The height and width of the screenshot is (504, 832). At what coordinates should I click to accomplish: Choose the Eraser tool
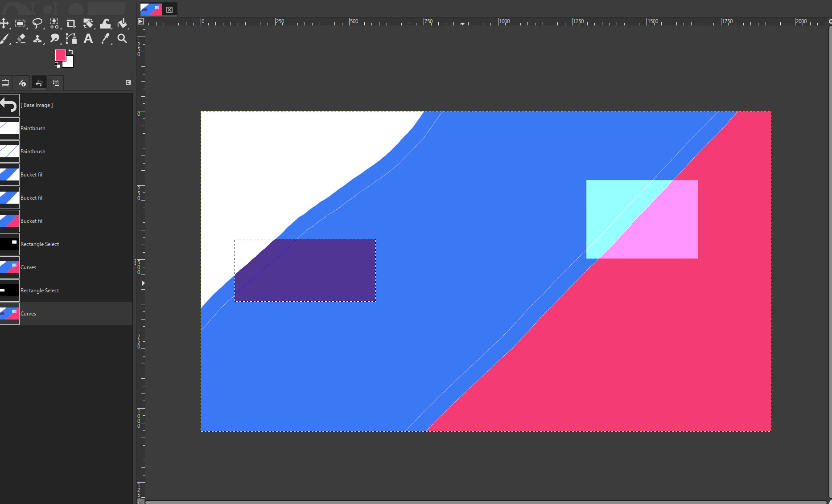pyautogui.click(x=21, y=39)
